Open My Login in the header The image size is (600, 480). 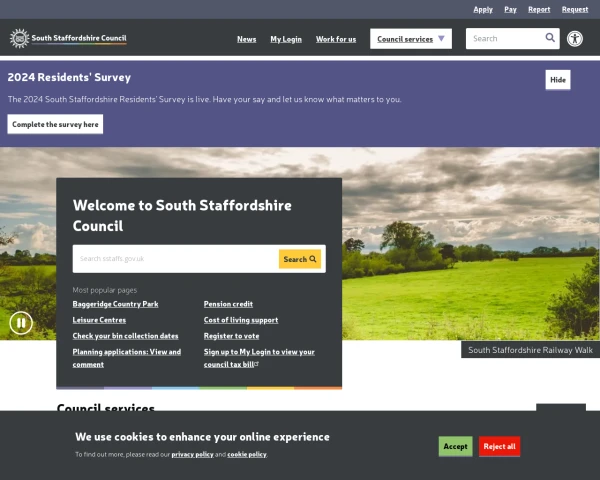click(286, 39)
